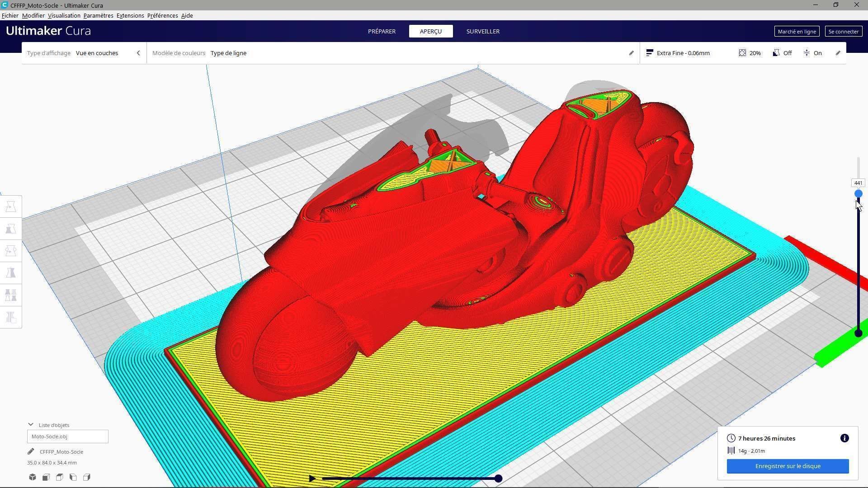Switch to the SURVEILLER stage
Image resolution: width=868 pixels, height=488 pixels.
483,31
